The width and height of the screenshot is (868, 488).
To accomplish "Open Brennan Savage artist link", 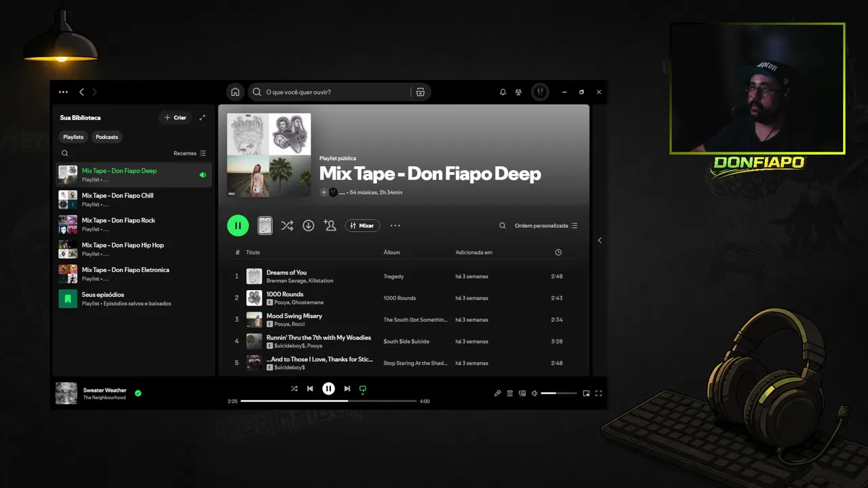I will click(288, 281).
